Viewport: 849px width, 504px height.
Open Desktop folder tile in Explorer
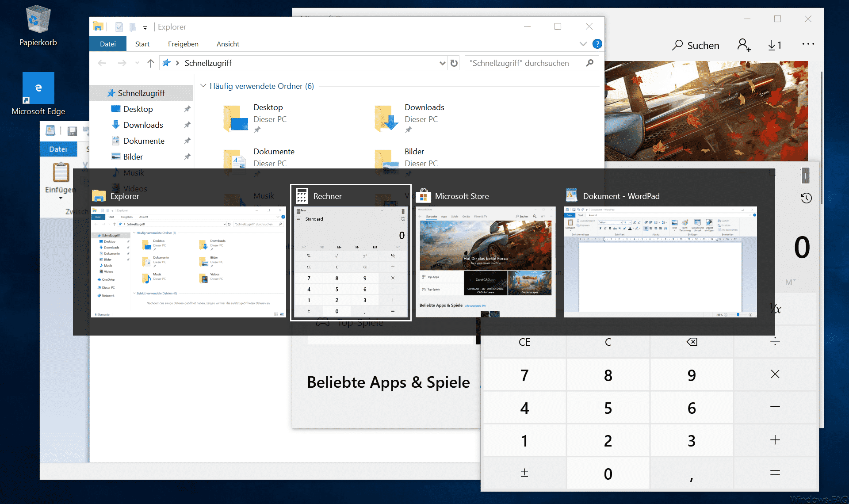(256, 118)
